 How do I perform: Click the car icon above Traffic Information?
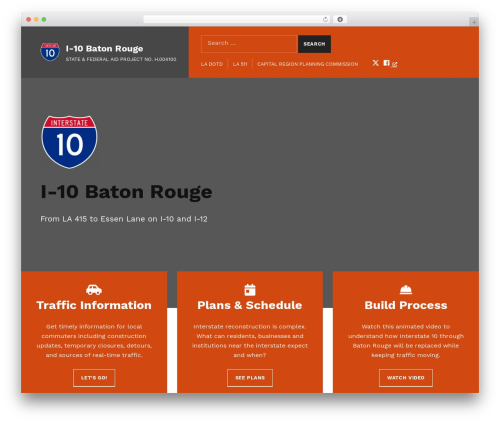tap(94, 290)
